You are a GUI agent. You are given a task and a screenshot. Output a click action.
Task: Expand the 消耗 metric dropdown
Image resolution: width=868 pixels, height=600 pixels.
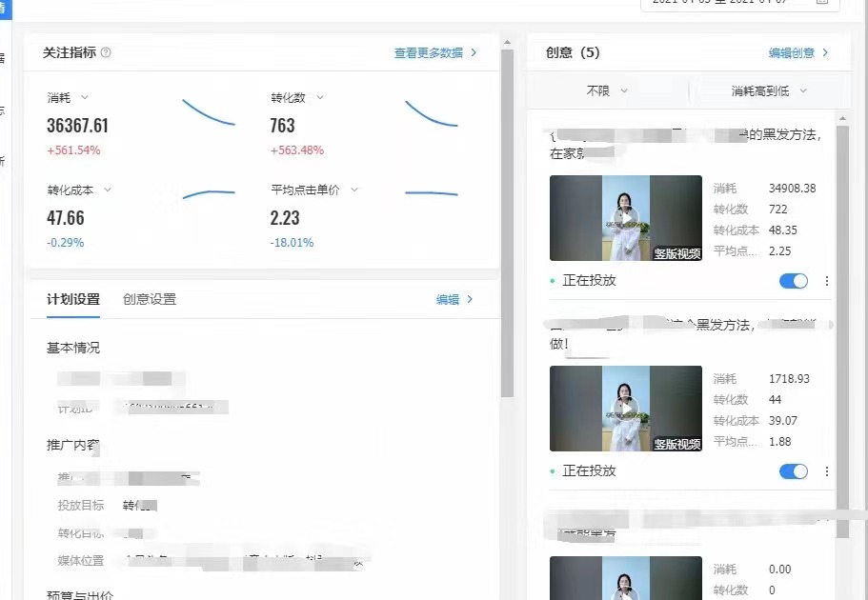(85, 97)
